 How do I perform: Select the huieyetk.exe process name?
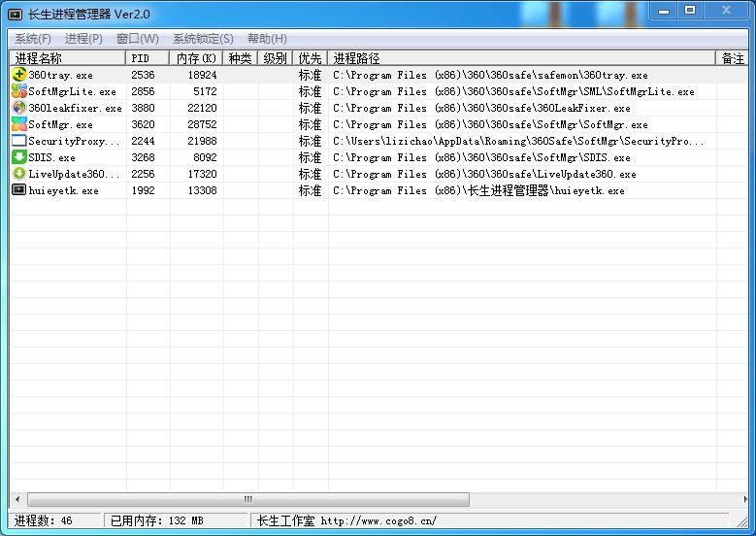(64, 190)
